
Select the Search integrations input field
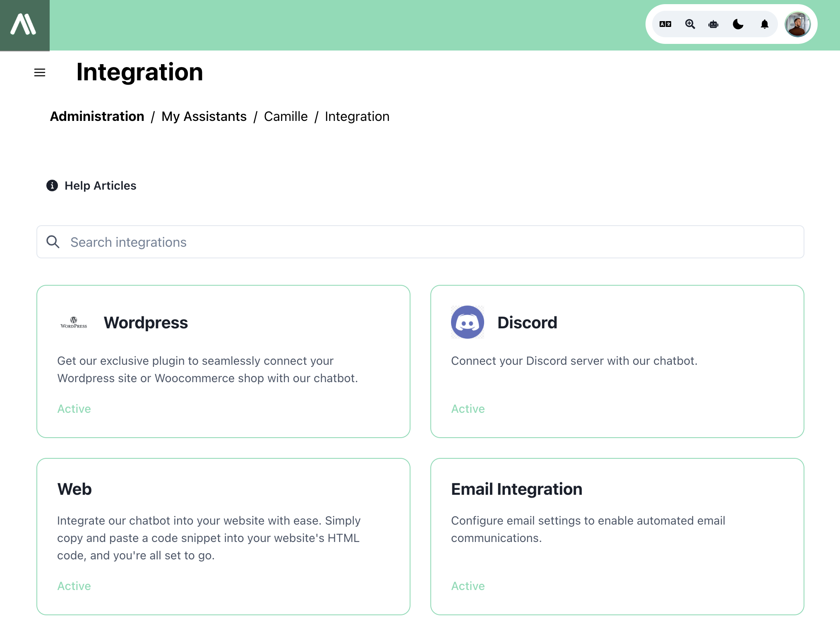click(420, 241)
